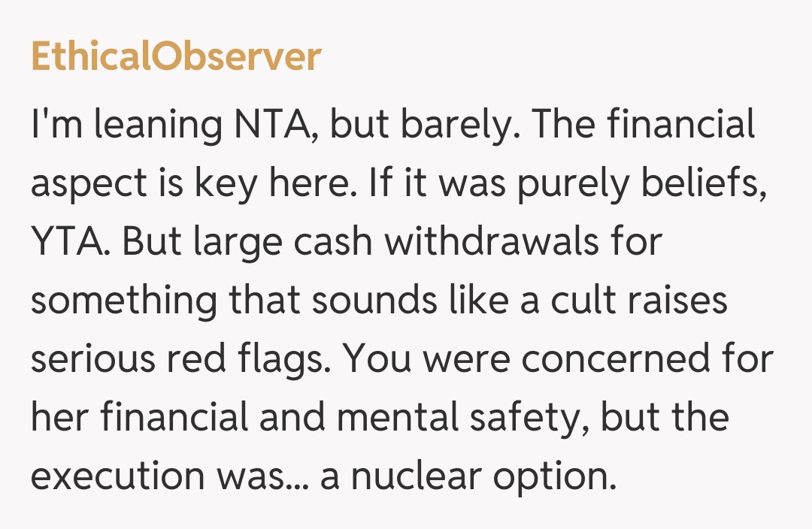
Task: Open the EthicalObserver user profile
Action: [176, 58]
